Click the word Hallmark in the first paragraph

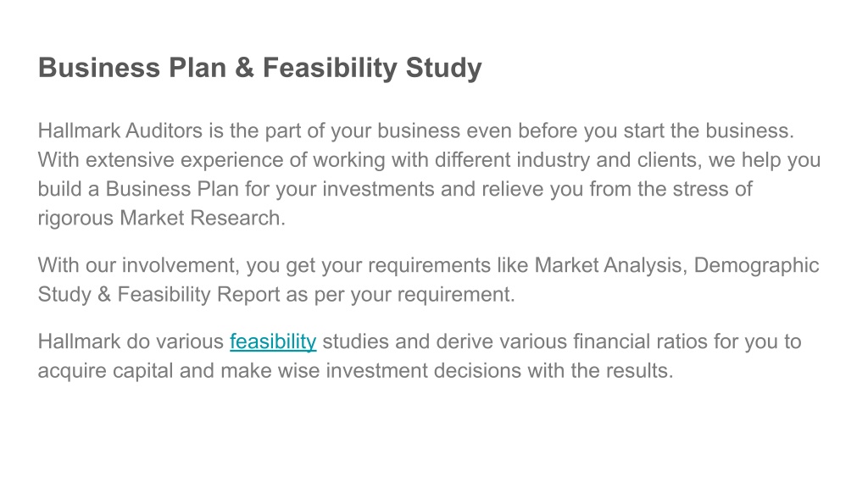click(79, 130)
